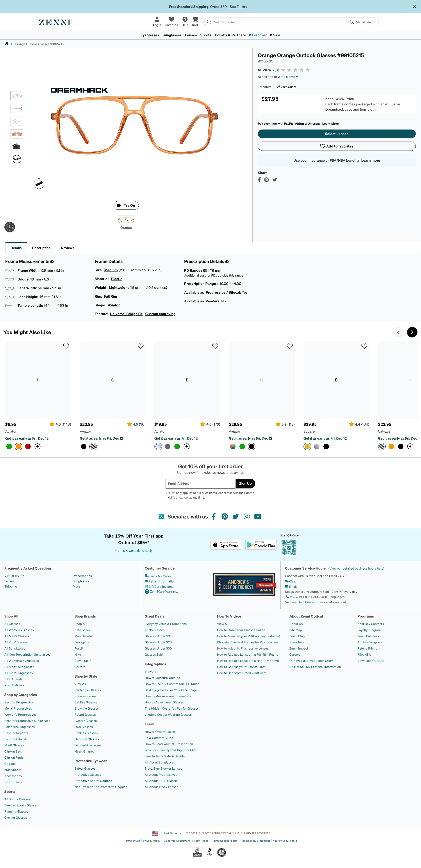This screenshot has height=868, width=421.
Task: Go to home via breadcrumb house icon
Action: (x=6, y=44)
